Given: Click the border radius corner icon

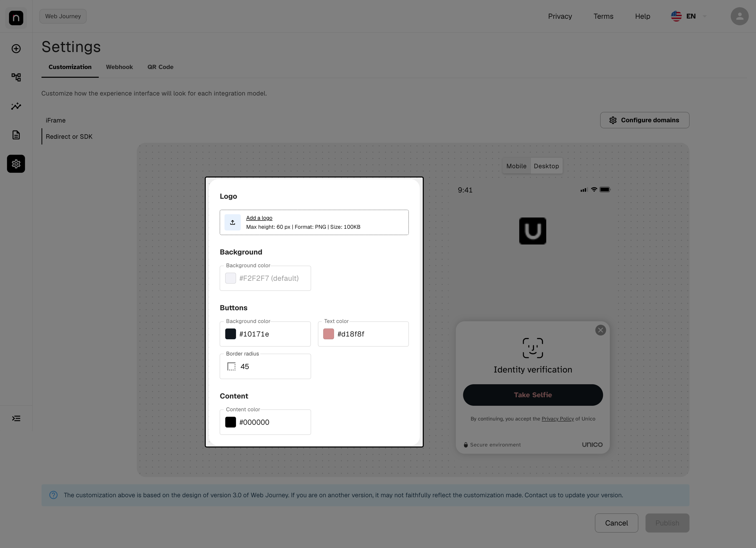Looking at the screenshot, I should pyautogui.click(x=231, y=367).
